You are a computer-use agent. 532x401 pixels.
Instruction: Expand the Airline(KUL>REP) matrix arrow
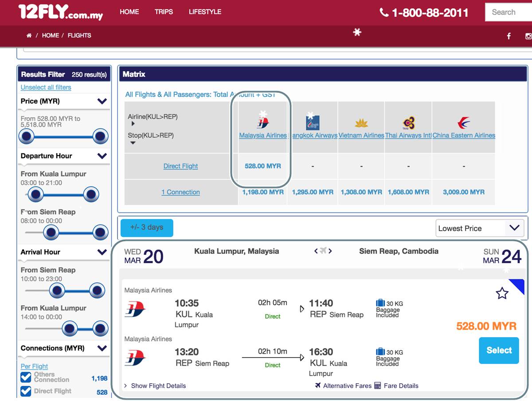click(133, 124)
